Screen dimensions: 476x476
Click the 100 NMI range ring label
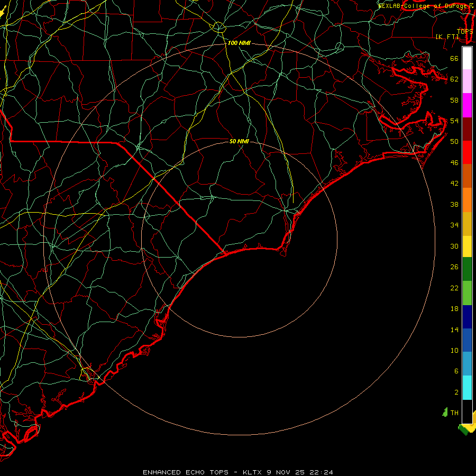[239, 43]
